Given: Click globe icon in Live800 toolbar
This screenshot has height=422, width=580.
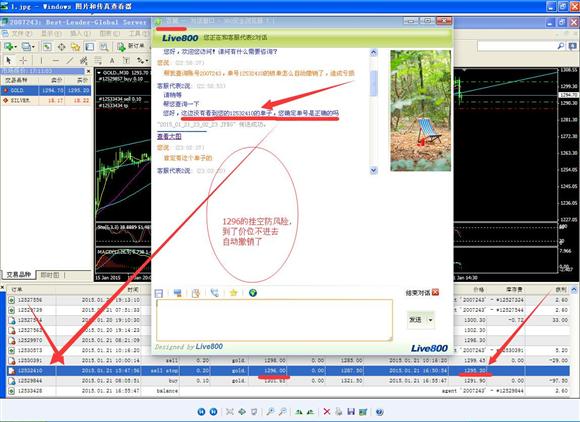Looking at the screenshot, I should 253,293.
